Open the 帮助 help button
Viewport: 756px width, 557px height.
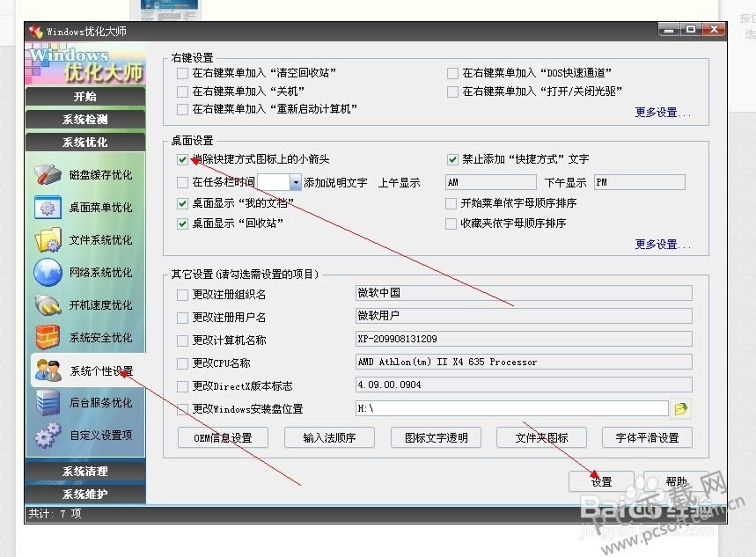[x=676, y=481]
